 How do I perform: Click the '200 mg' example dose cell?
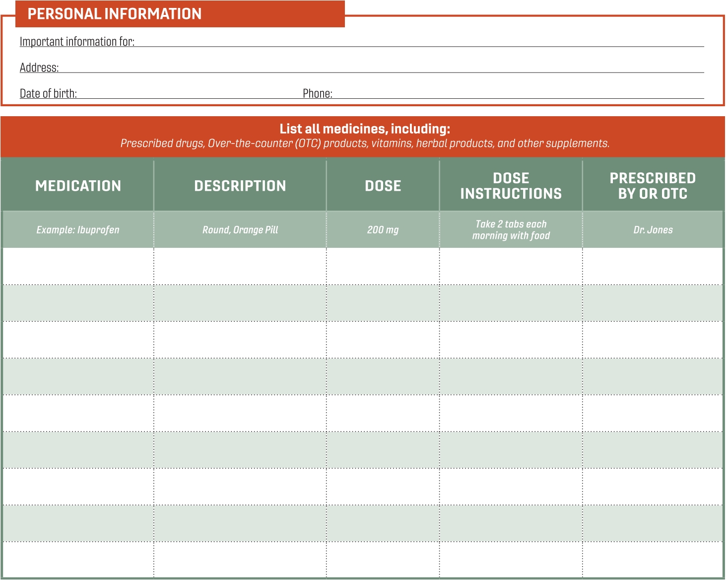tap(383, 230)
